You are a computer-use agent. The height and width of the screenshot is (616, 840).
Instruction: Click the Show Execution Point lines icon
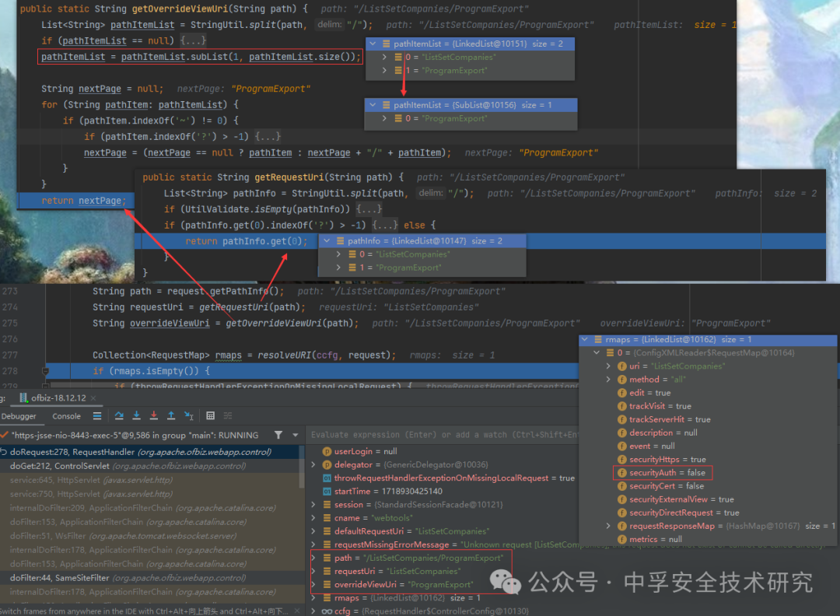coord(97,415)
